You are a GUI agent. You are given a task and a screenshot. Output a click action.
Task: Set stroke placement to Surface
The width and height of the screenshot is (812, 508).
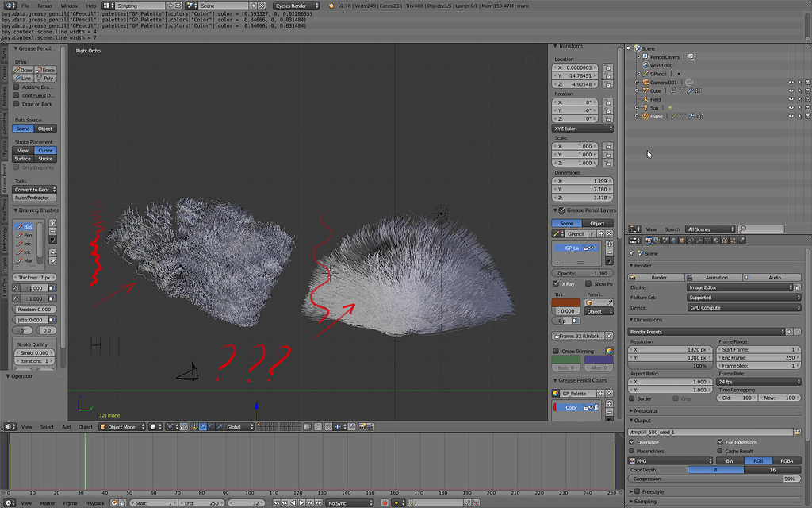23,159
